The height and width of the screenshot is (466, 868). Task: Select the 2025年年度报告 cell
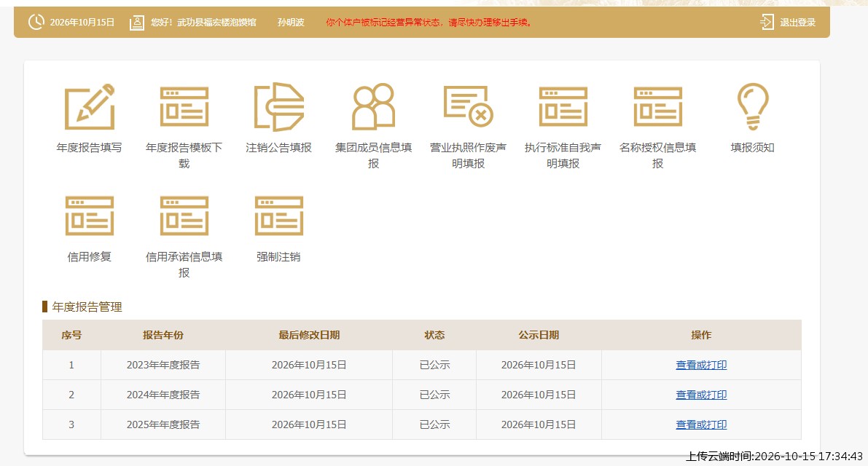[163, 424]
